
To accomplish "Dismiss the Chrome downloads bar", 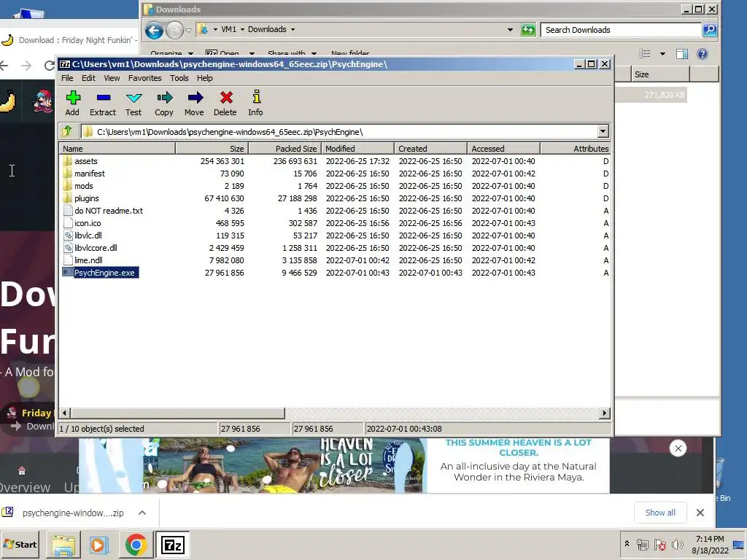I will point(700,513).
